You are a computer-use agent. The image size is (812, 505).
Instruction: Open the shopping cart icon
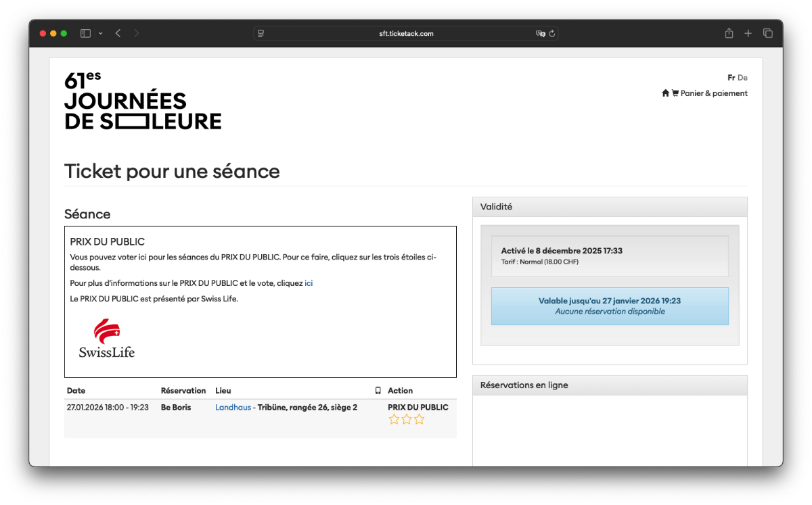click(x=675, y=93)
